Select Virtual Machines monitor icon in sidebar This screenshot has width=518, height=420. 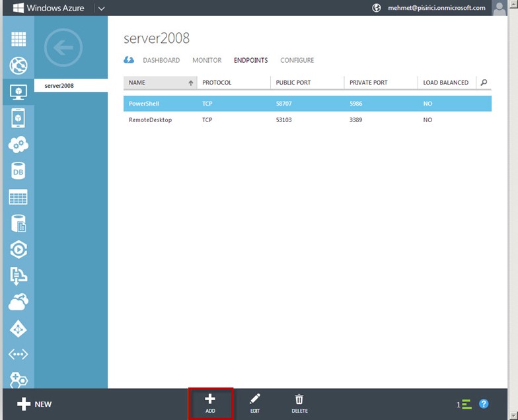18,92
